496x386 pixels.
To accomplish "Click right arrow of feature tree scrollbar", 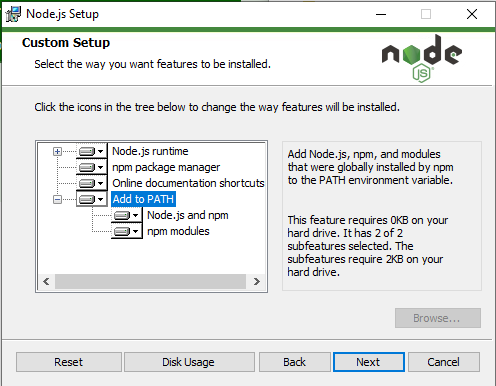I will 257,282.
